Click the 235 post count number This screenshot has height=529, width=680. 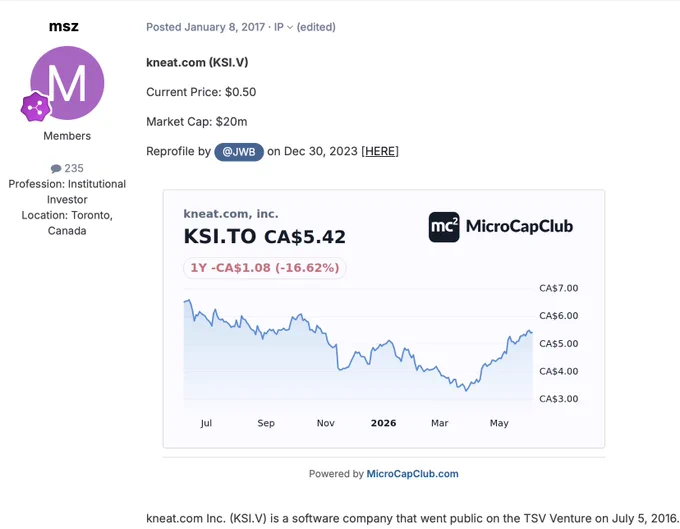[74, 168]
